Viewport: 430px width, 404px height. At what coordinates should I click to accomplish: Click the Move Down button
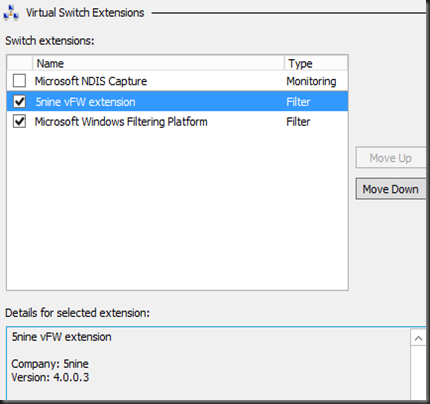pos(391,189)
